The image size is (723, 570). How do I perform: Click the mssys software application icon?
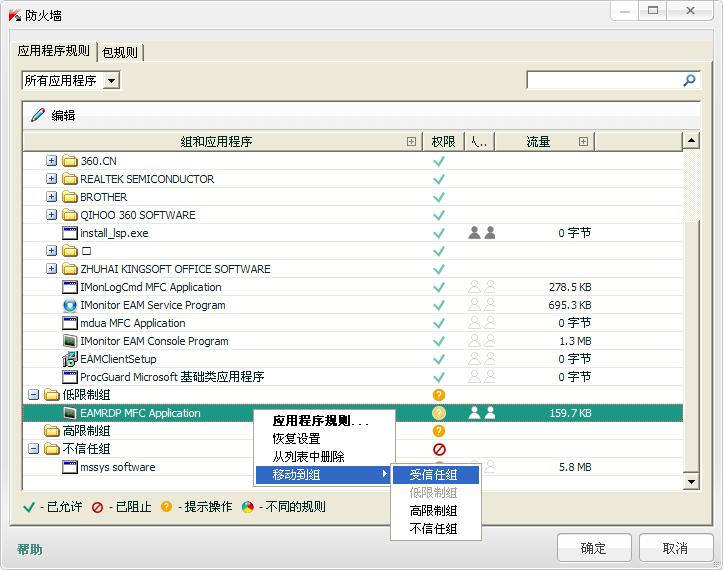(x=70, y=467)
